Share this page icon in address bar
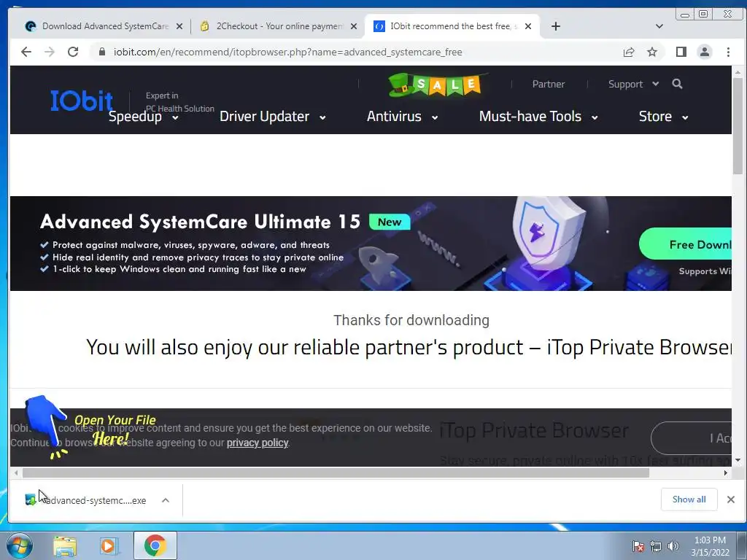The height and width of the screenshot is (560, 747). click(x=629, y=52)
